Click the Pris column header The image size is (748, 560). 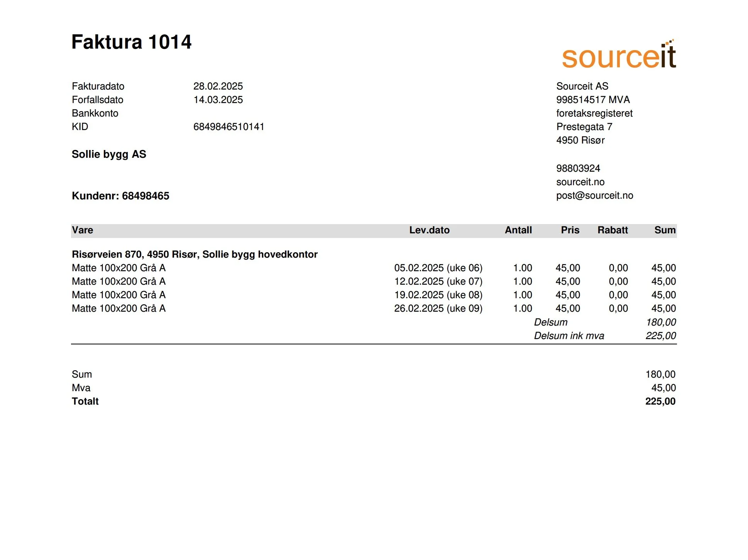click(x=570, y=230)
